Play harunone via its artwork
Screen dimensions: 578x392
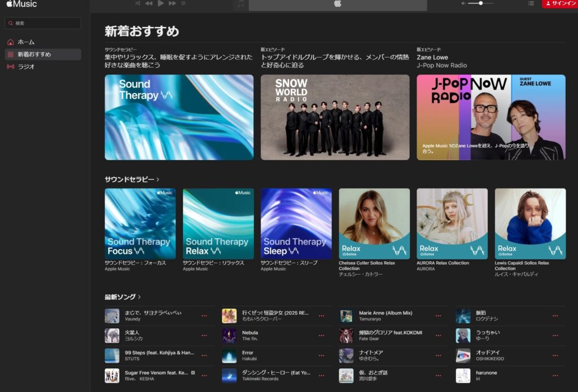(x=463, y=376)
